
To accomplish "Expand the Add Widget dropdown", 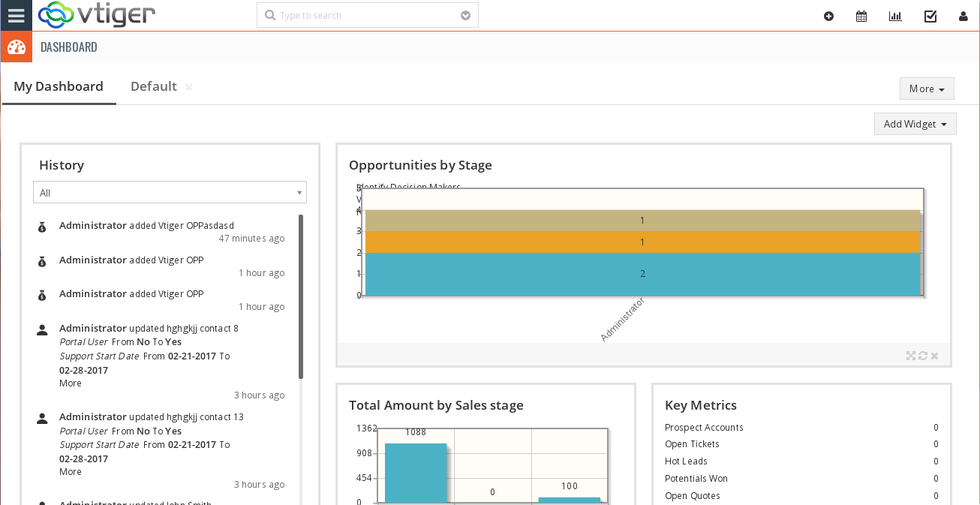I will pyautogui.click(x=915, y=124).
